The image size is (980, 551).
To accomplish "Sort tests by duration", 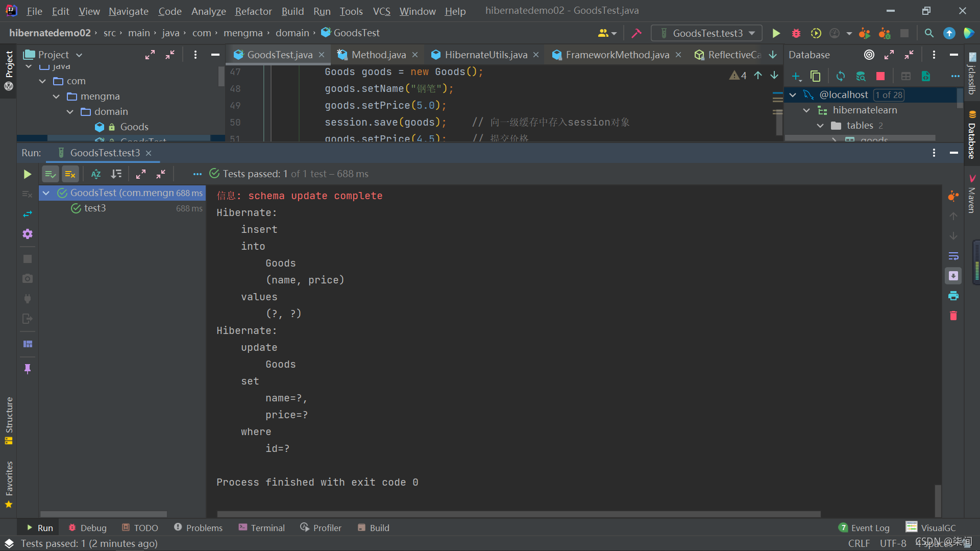I will coord(116,174).
